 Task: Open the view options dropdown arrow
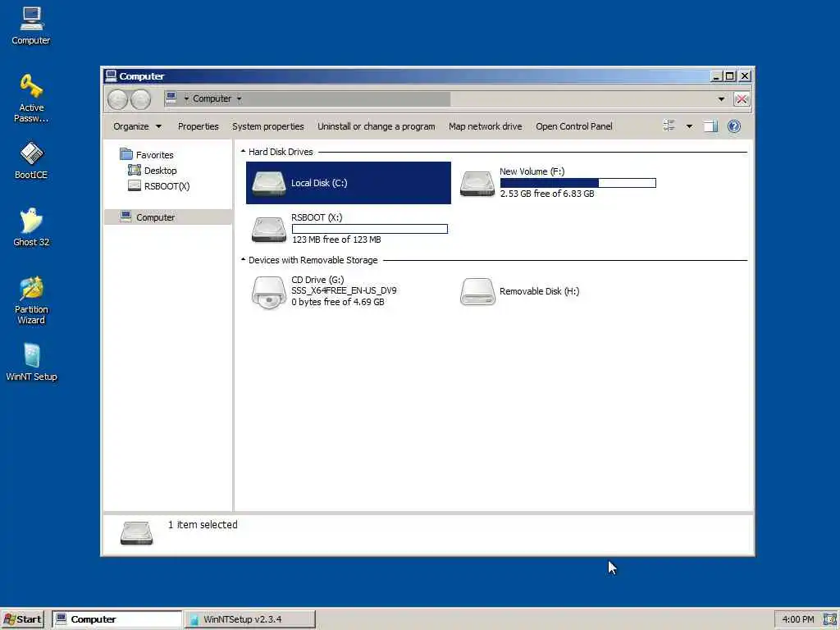tap(689, 126)
